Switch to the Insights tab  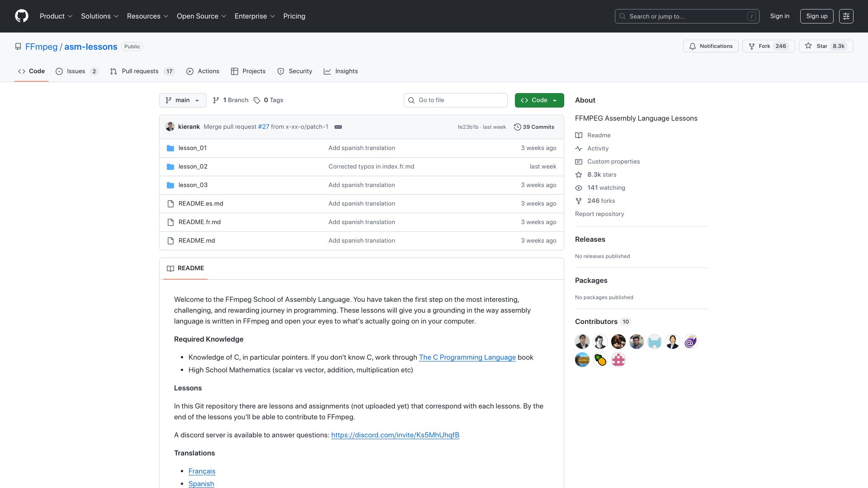[x=341, y=71]
